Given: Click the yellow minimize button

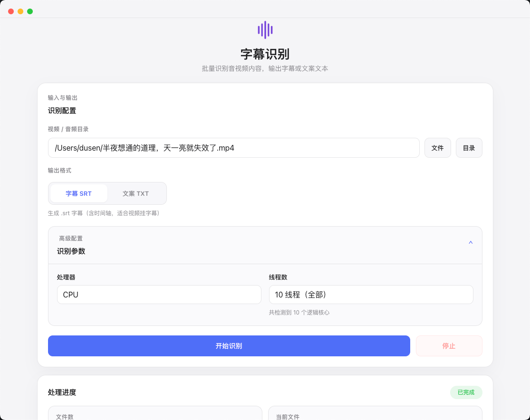Looking at the screenshot, I should click(20, 10).
